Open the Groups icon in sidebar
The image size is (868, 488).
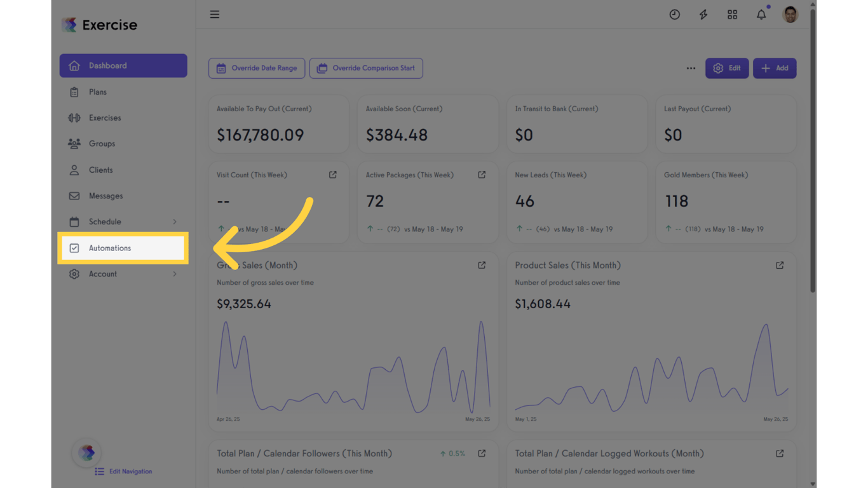74,144
